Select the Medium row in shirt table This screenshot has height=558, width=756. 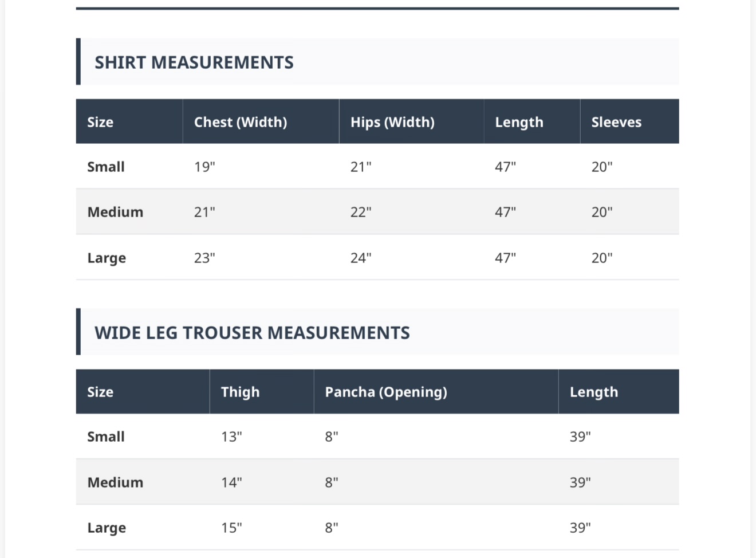[377, 211]
